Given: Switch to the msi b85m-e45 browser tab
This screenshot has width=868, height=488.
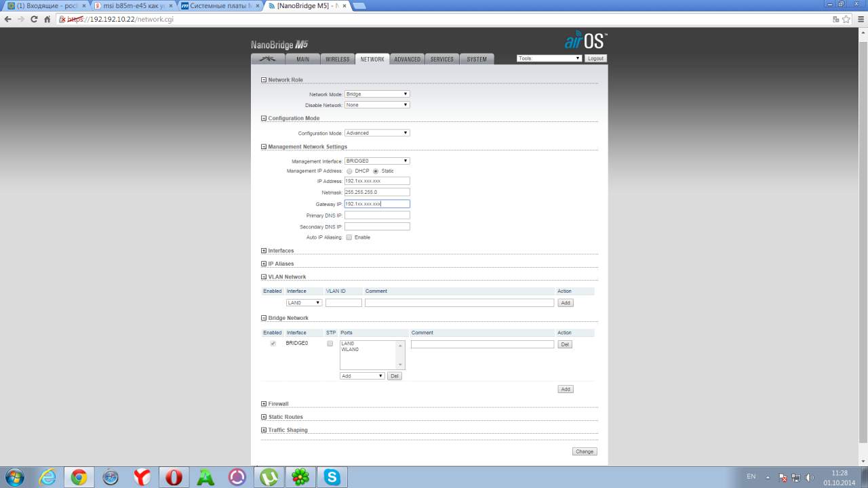Looking at the screenshot, I should (134, 5).
